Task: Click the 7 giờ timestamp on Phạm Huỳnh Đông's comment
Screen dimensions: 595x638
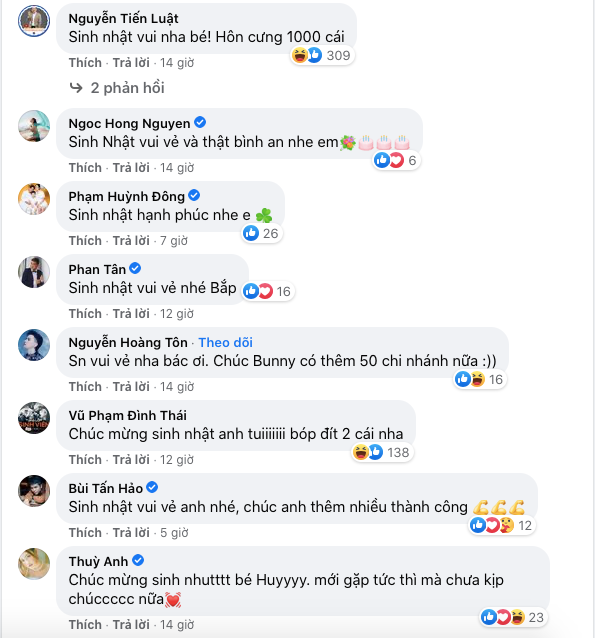Action: (x=174, y=241)
